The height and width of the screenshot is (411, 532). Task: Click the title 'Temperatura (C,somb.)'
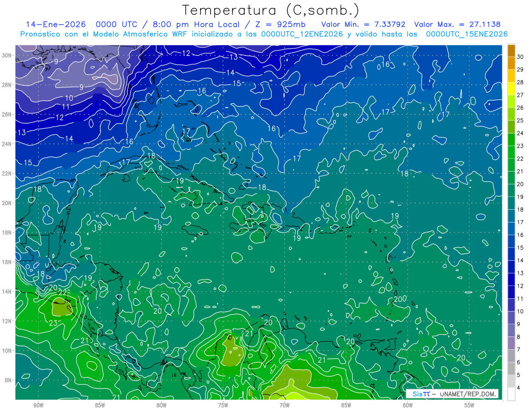tap(270, 10)
